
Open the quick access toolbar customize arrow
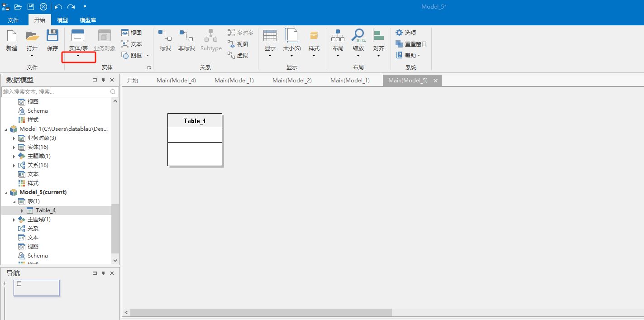coord(85,7)
